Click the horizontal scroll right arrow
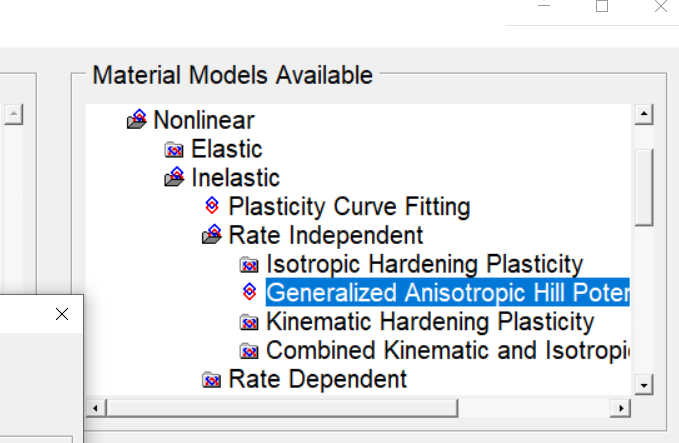 click(621, 408)
